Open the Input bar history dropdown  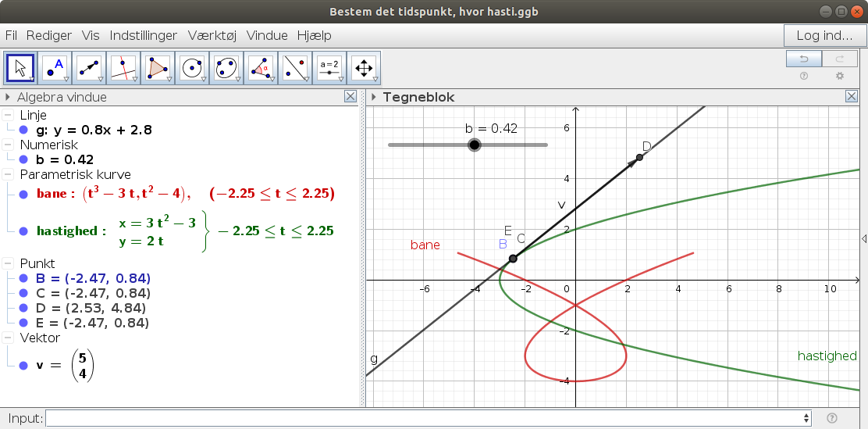(806, 418)
